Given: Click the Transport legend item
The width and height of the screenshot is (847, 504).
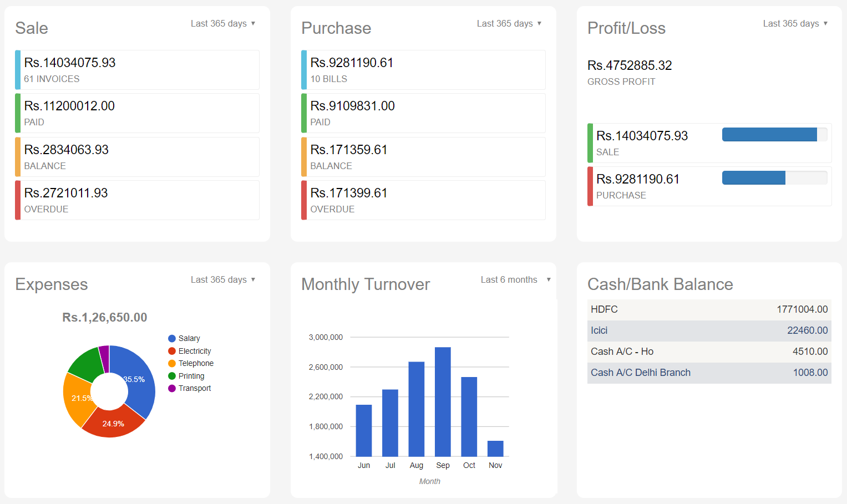Looking at the screenshot, I should [194, 389].
